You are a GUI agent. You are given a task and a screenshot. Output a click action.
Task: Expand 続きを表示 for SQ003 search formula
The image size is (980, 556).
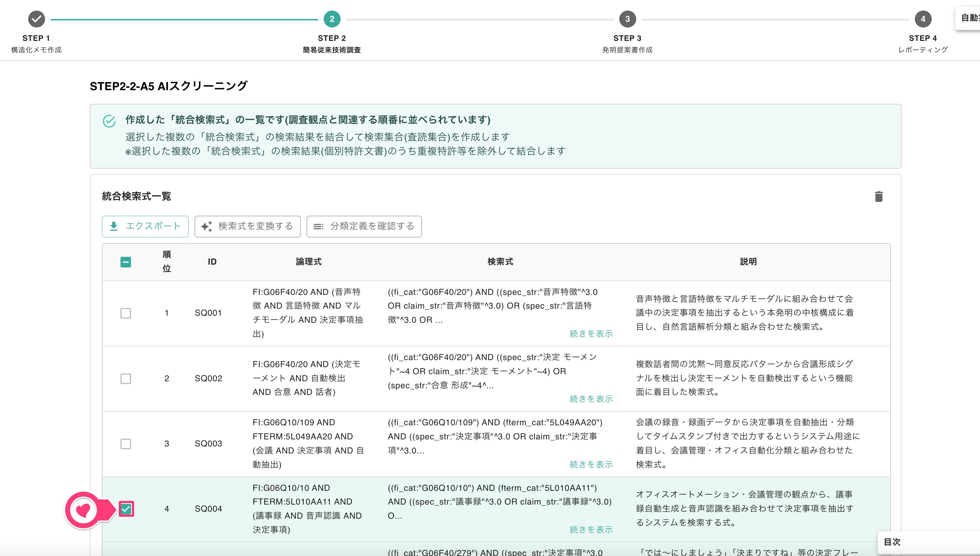coord(591,464)
